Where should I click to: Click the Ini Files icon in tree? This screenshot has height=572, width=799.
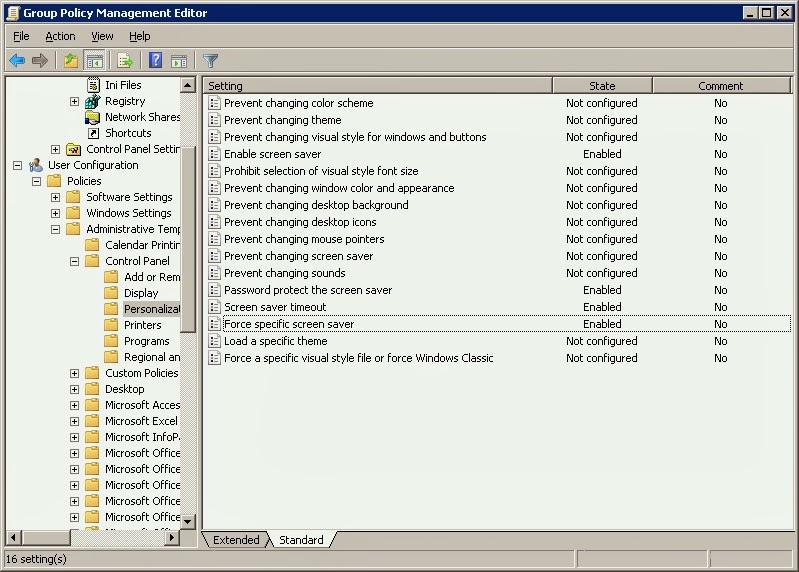coord(93,85)
